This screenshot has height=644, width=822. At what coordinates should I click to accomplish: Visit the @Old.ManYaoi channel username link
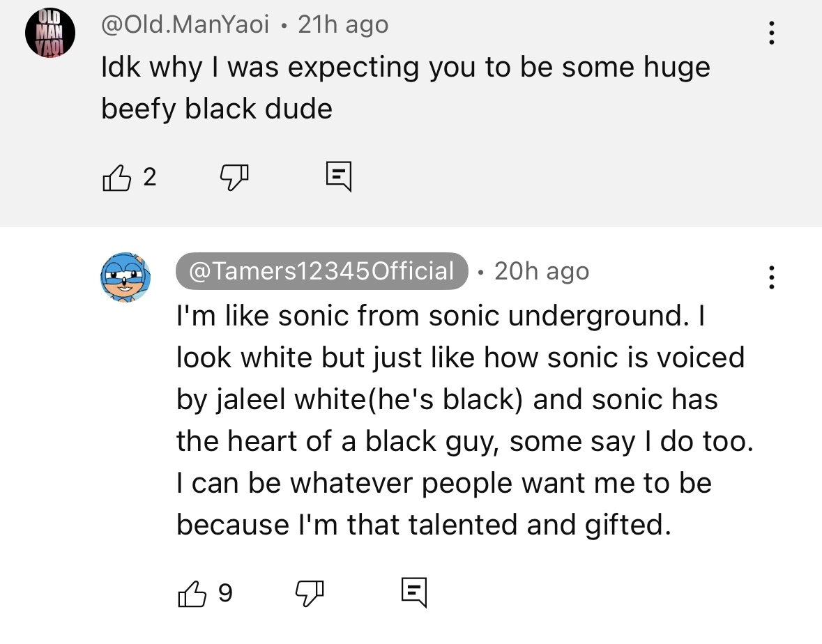pos(185,24)
